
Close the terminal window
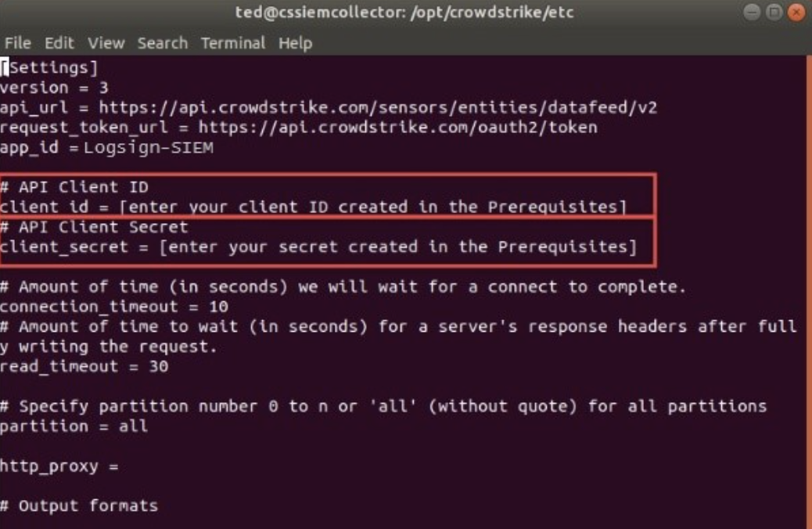[796, 12]
